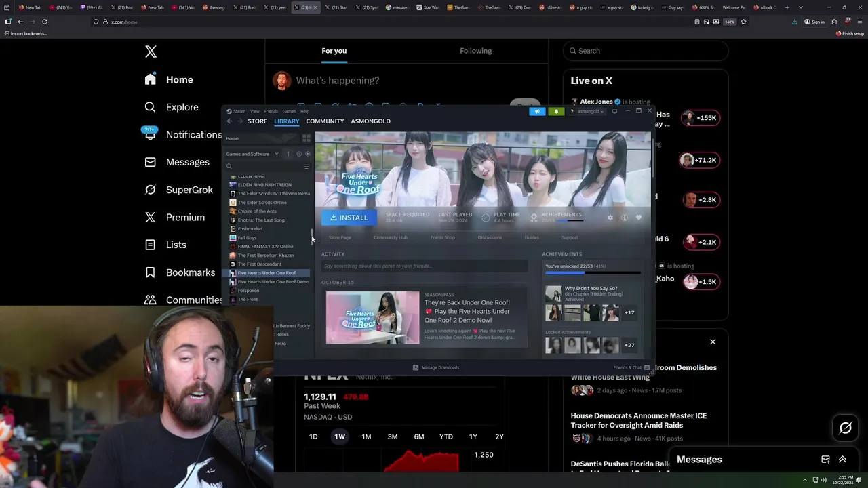The width and height of the screenshot is (868, 488).
Task: Open +17 unlocked achievements tile
Action: click(x=629, y=312)
